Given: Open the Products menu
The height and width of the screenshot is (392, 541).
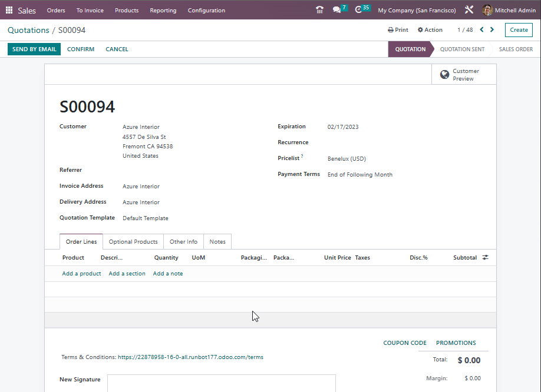Looking at the screenshot, I should click(x=127, y=11).
